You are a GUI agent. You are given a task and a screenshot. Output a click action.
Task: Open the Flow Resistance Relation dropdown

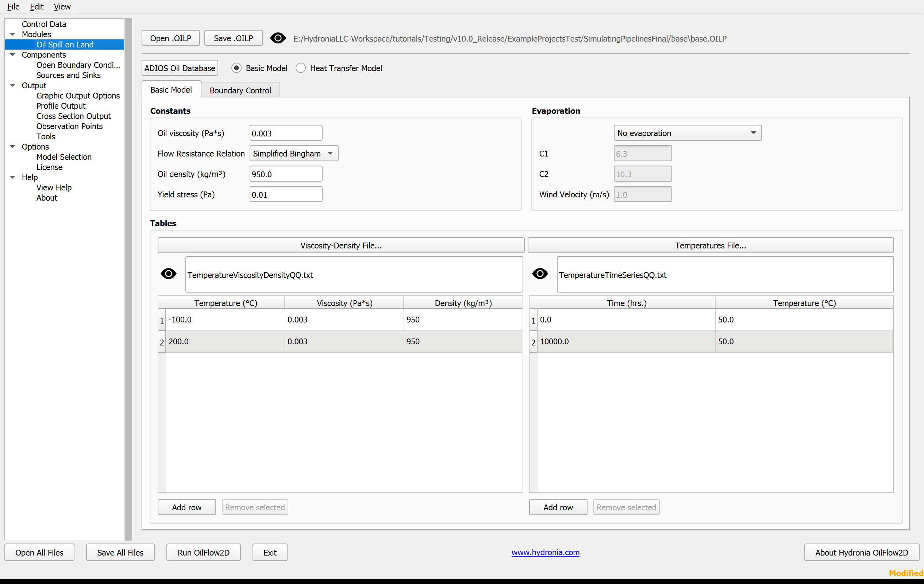pos(294,154)
